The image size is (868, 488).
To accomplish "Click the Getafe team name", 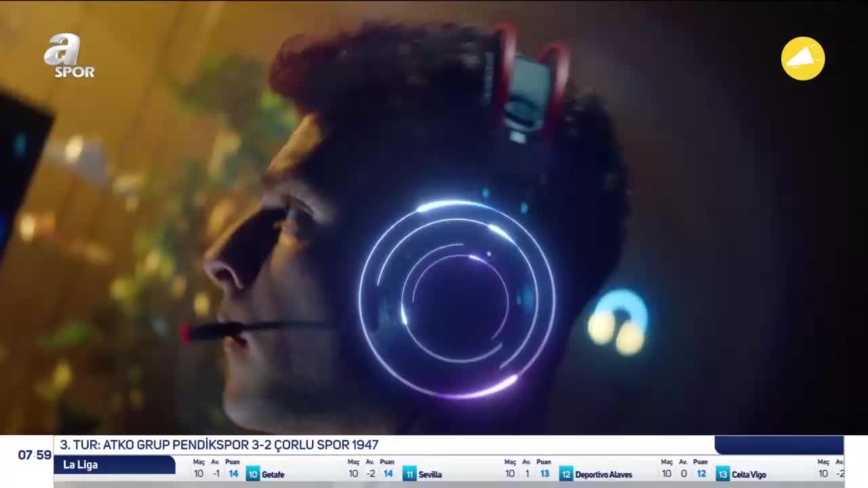I will point(273,474).
